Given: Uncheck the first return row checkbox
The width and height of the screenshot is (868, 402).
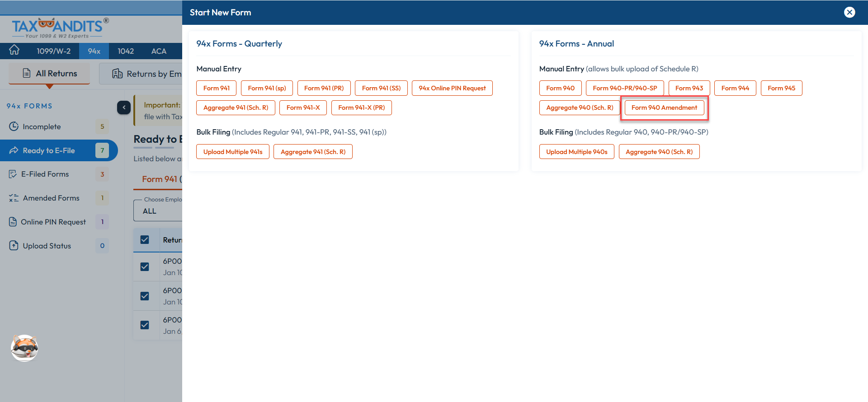Looking at the screenshot, I should 145,267.
